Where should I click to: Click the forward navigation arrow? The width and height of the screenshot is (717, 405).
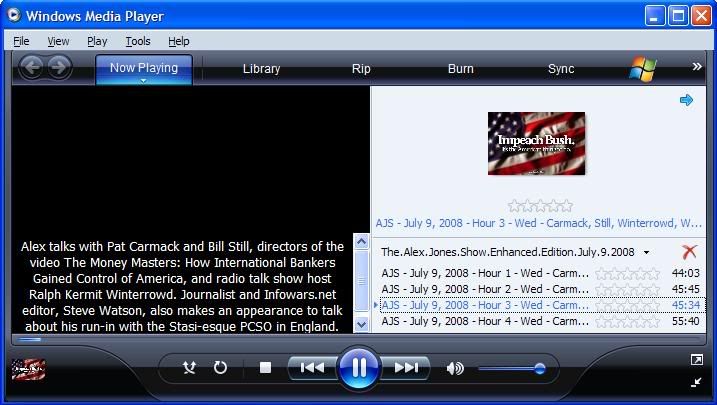[x=59, y=68]
